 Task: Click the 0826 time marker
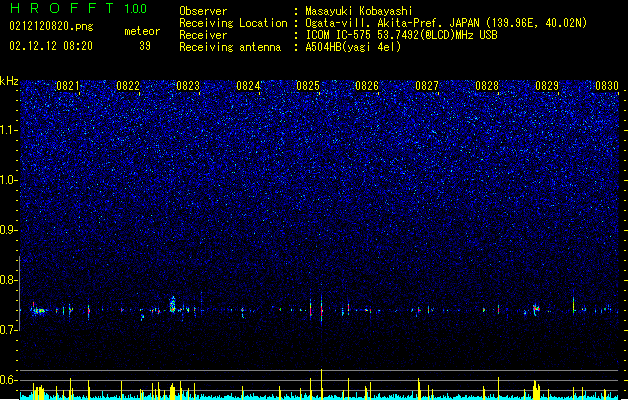[x=367, y=86]
